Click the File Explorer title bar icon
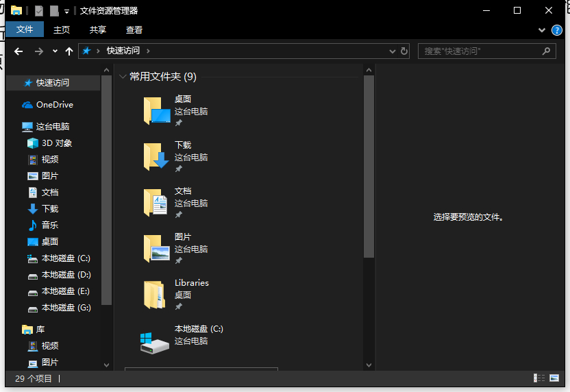 click(16, 10)
